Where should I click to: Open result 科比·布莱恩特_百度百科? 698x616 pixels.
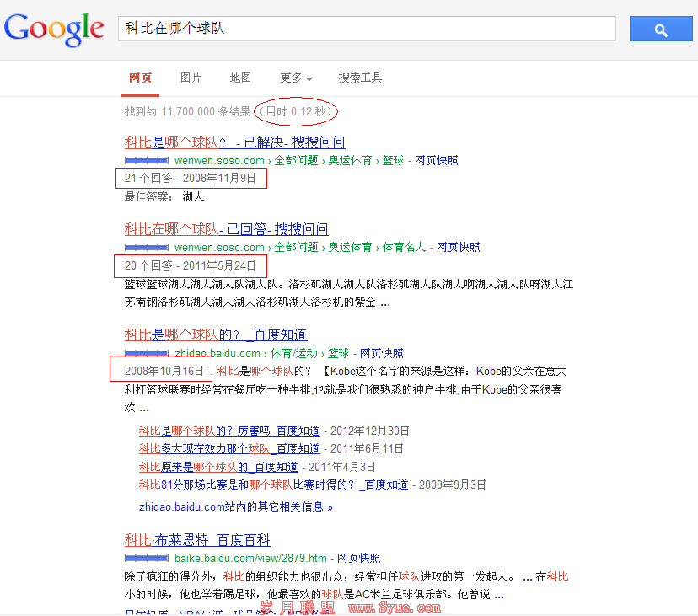197,540
